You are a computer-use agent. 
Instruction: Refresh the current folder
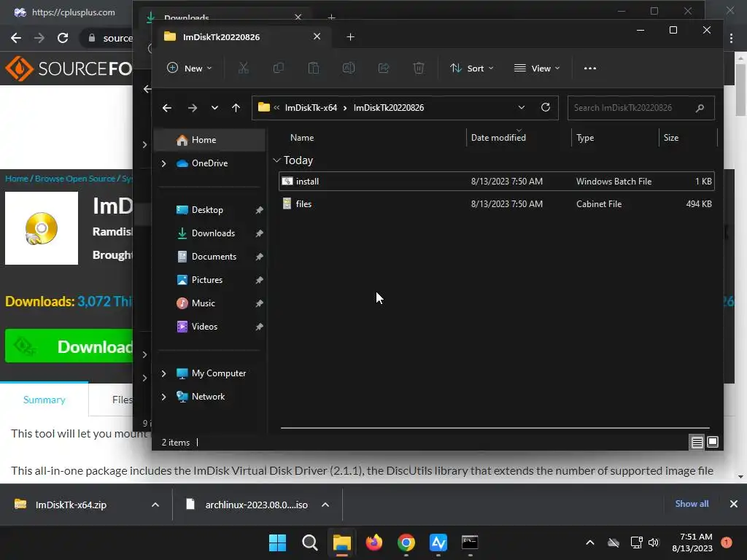(546, 108)
